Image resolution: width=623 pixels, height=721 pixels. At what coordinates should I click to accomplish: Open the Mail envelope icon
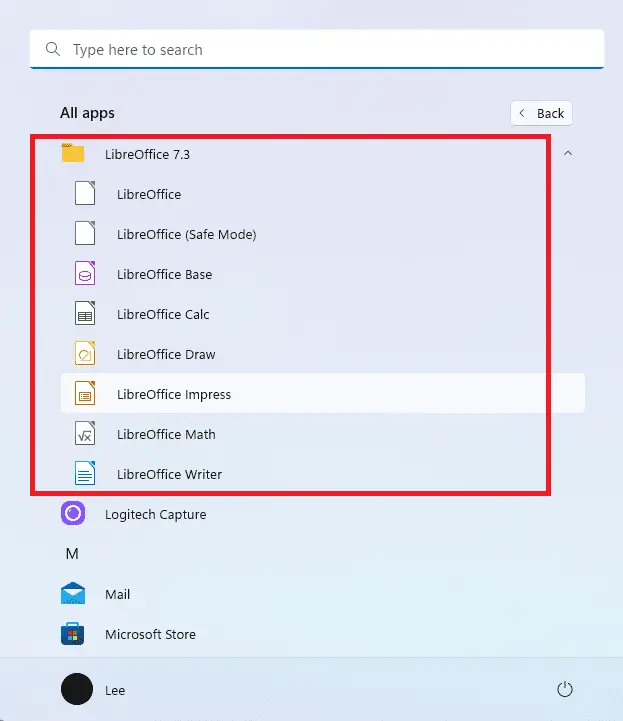[x=73, y=593]
